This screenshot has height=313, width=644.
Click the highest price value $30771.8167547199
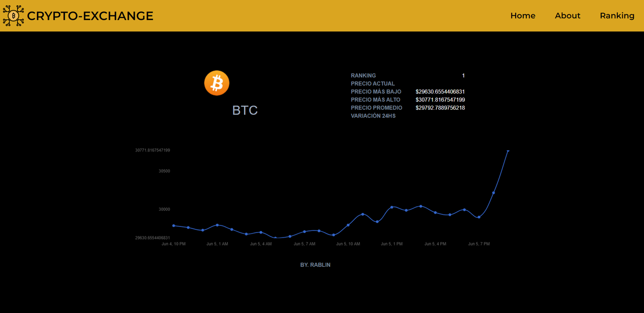tap(440, 100)
